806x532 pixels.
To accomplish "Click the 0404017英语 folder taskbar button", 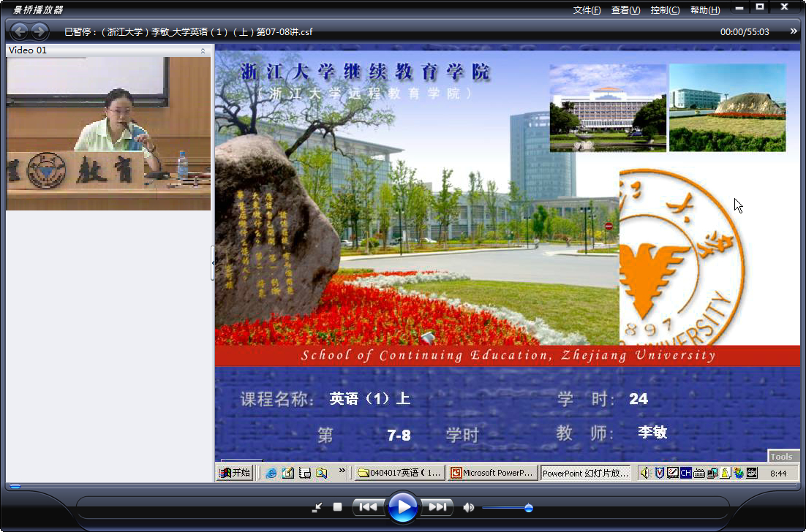I will tap(400, 473).
